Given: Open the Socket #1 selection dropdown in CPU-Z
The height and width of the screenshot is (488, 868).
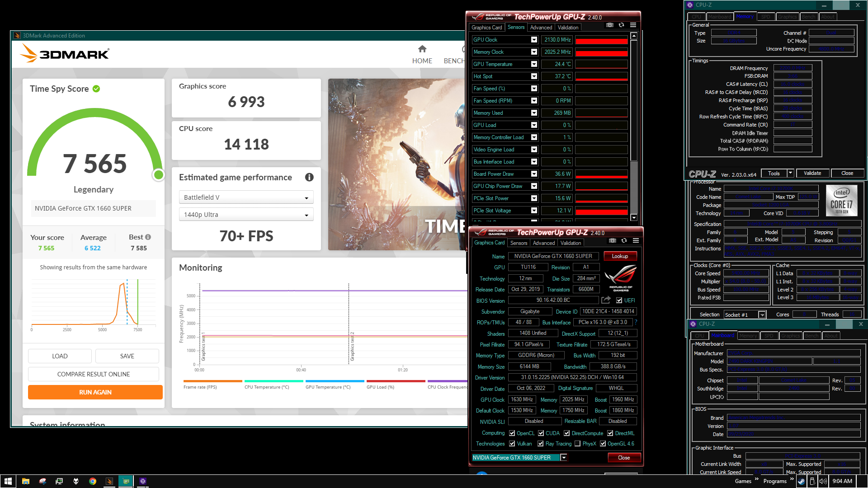Looking at the screenshot, I should [x=762, y=315].
